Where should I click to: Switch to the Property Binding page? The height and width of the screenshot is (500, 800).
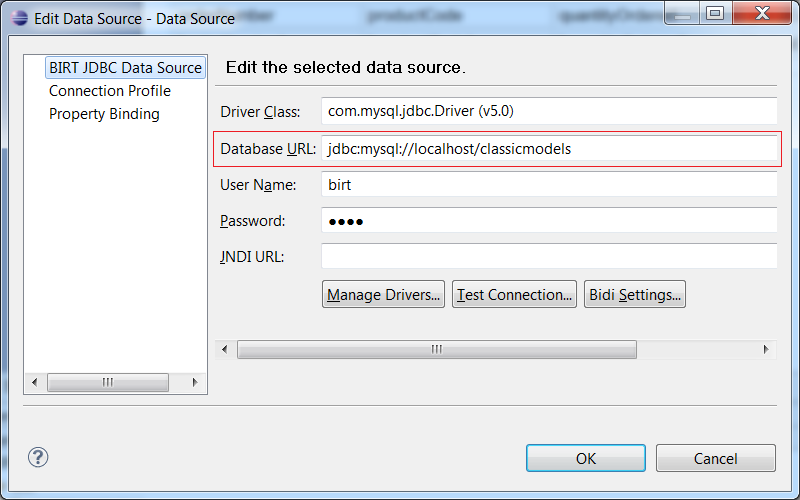104,114
